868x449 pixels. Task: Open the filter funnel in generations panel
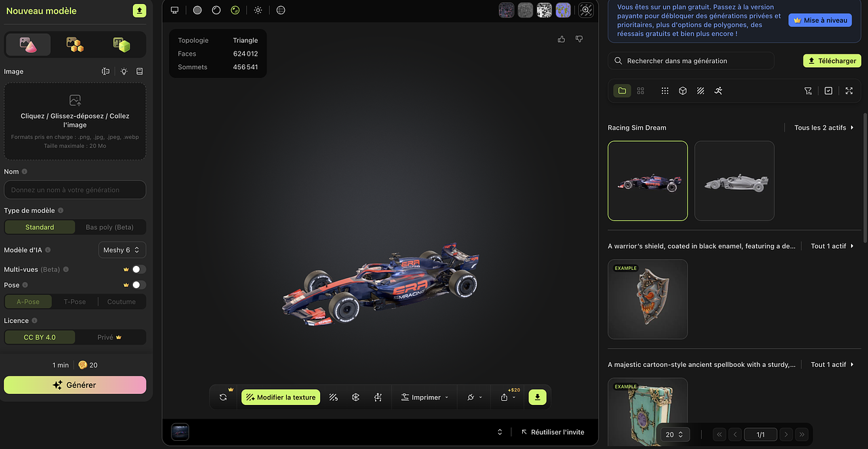click(x=808, y=90)
